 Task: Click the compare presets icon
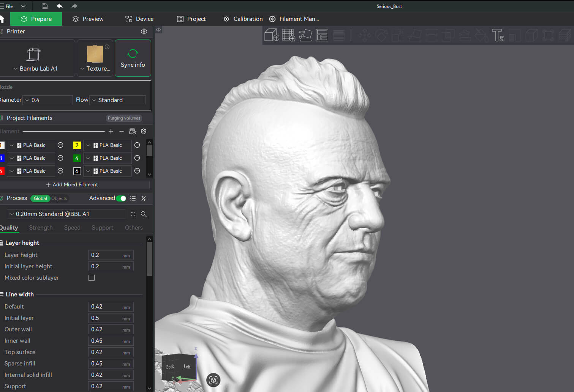pos(144,198)
